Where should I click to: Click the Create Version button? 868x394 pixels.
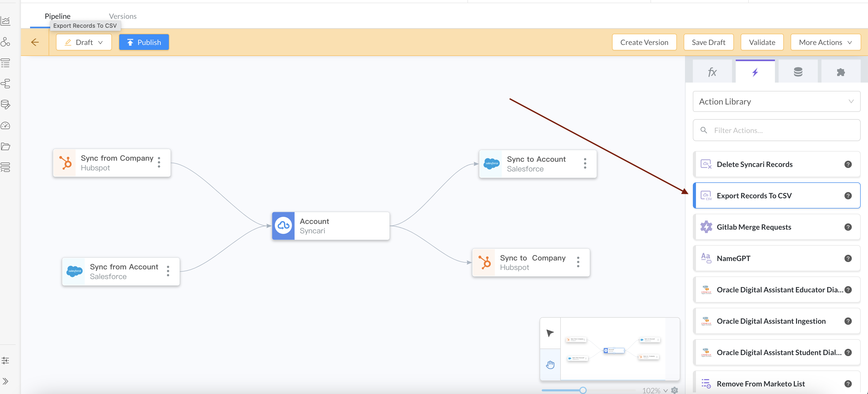(644, 42)
